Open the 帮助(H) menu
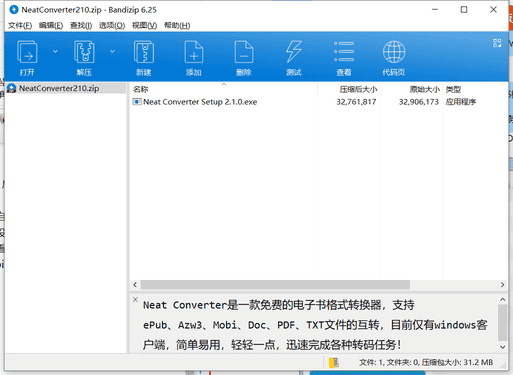The height and width of the screenshot is (375, 513). pos(177,25)
